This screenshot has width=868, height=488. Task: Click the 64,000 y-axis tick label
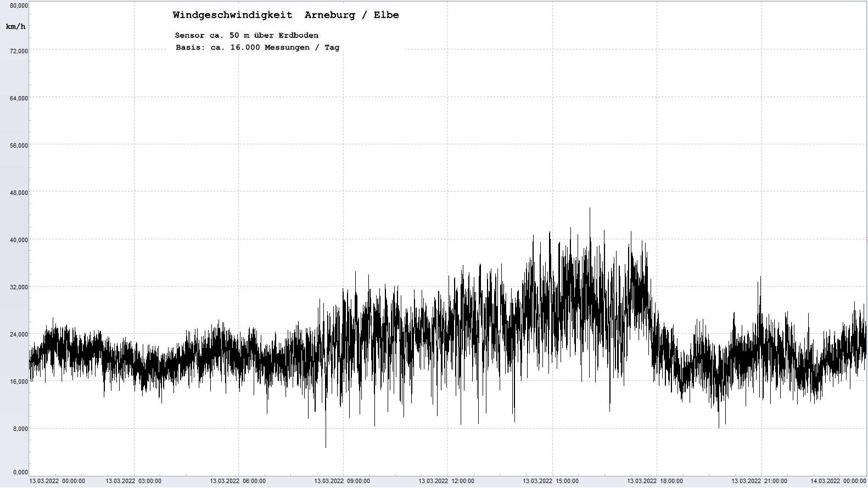(x=19, y=98)
